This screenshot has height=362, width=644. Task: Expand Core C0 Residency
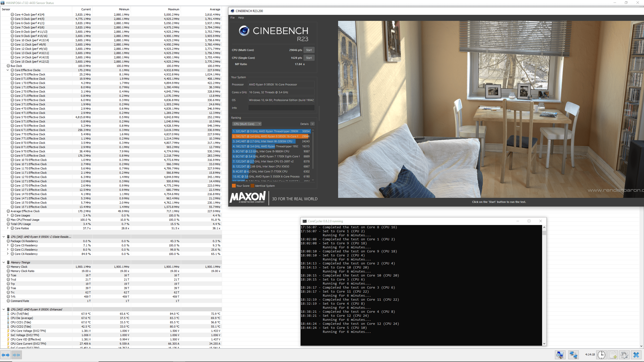(x=8, y=245)
